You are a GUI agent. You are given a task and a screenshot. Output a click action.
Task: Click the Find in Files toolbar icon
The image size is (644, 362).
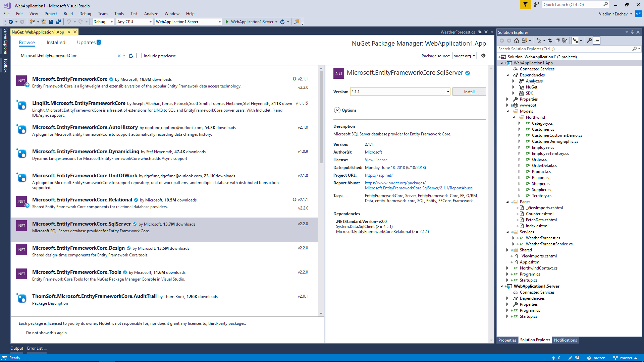coord(297,22)
